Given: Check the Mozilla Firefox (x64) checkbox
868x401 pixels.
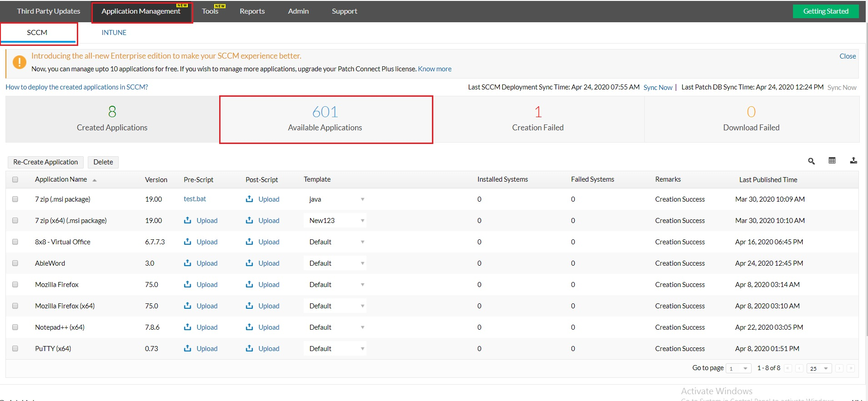Looking at the screenshot, I should coord(15,306).
